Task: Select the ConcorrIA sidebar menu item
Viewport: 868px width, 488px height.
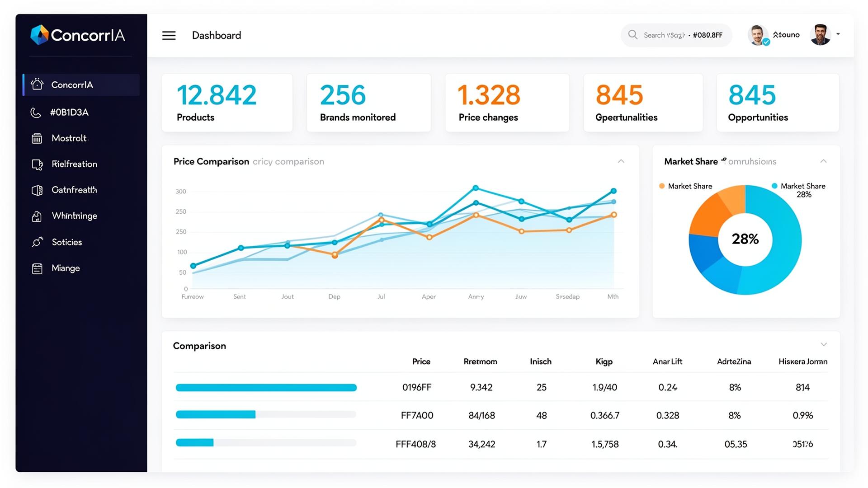Action: pyautogui.click(x=81, y=84)
